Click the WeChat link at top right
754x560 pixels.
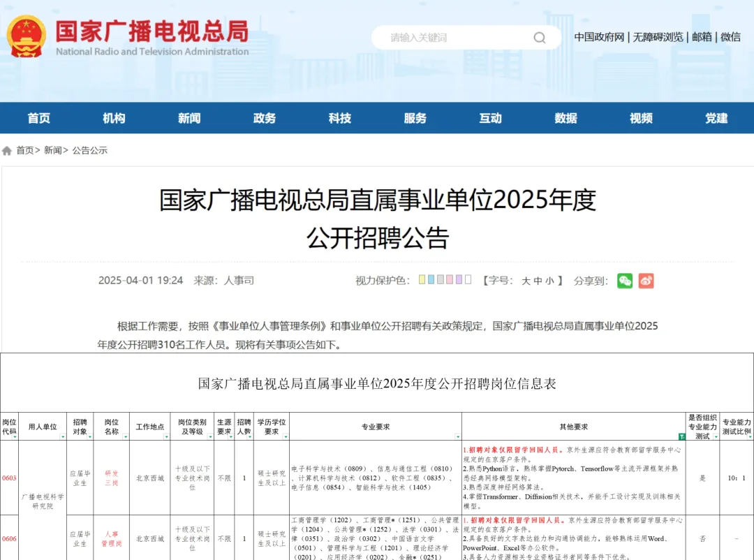pyautogui.click(x=730, y=37)
